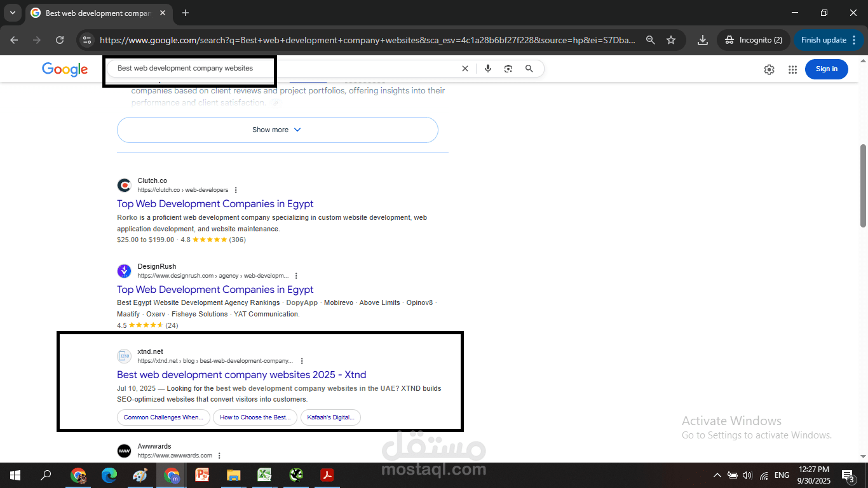Viewport: 868px width, 488px height.
Task: Click the Google logo
Action: pyautogui.click(x=65, y=69)
